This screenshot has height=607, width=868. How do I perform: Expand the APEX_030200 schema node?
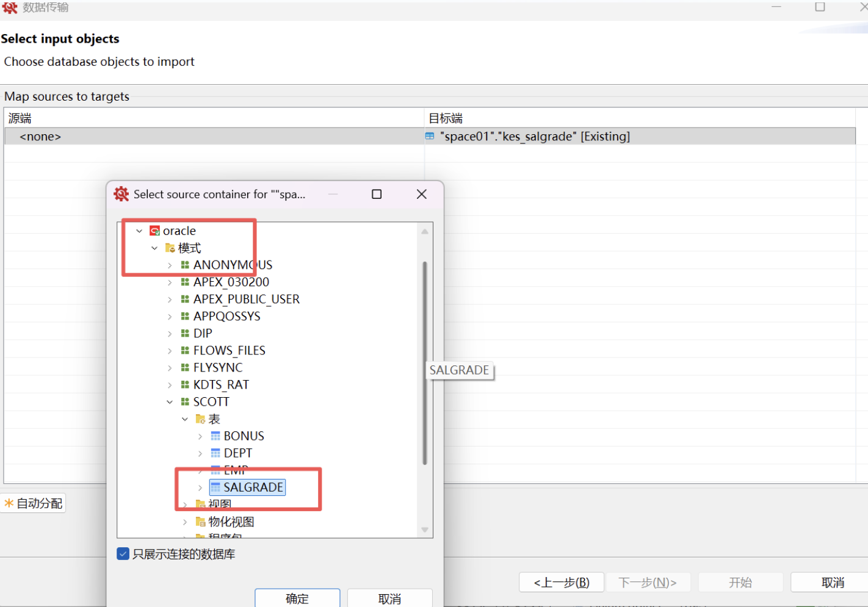pos(170,282)
